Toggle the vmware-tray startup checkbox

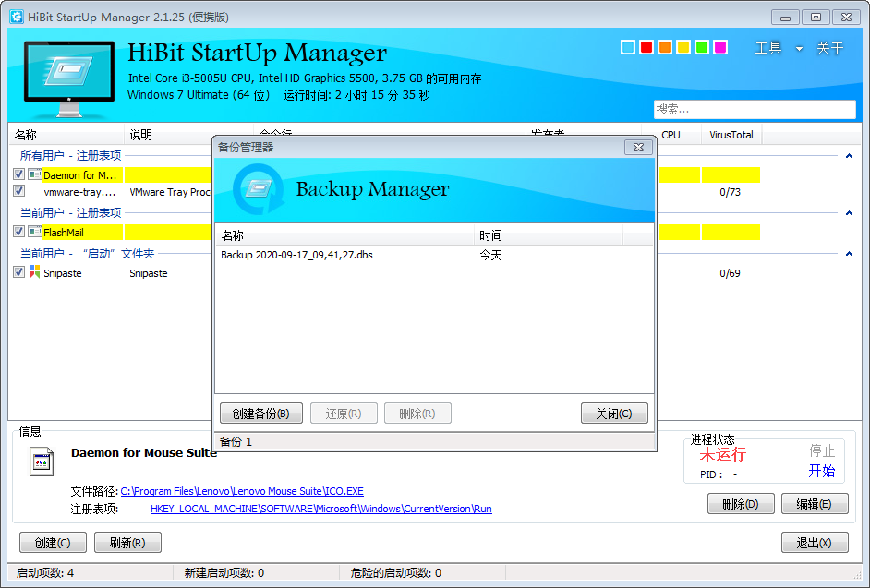click(19, 191)
